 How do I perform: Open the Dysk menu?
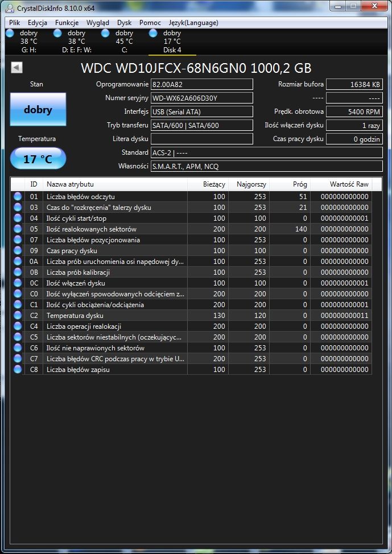coord(125,23)
